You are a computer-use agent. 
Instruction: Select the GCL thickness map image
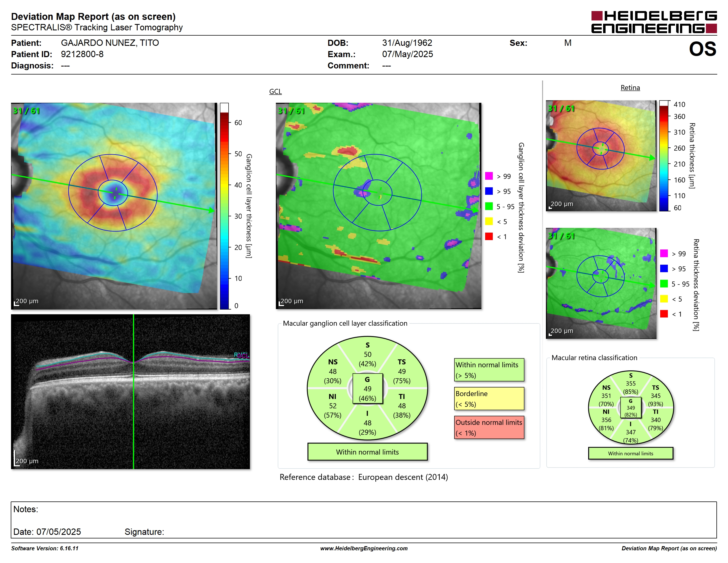(x=114, y=206)
